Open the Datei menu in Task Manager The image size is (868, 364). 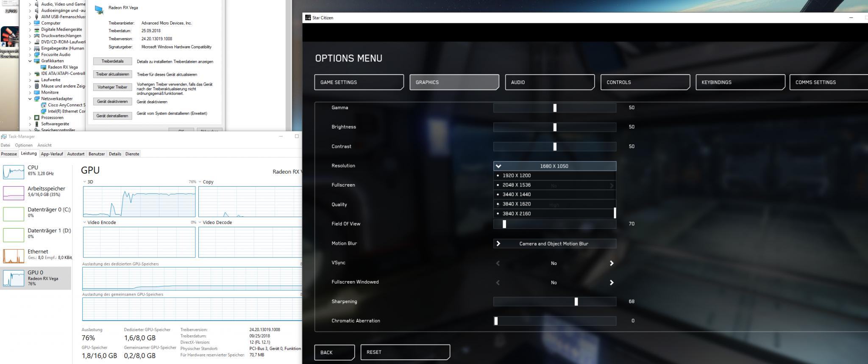[6, 145]
